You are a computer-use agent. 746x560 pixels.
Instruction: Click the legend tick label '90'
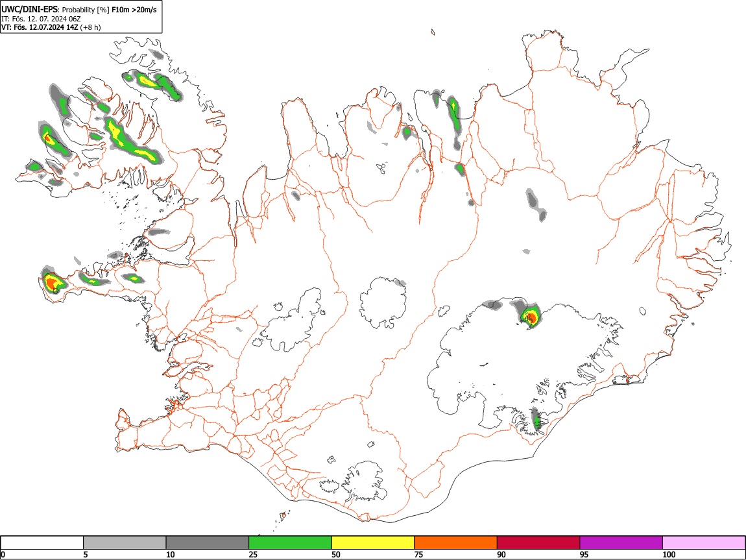click(501, 555)
